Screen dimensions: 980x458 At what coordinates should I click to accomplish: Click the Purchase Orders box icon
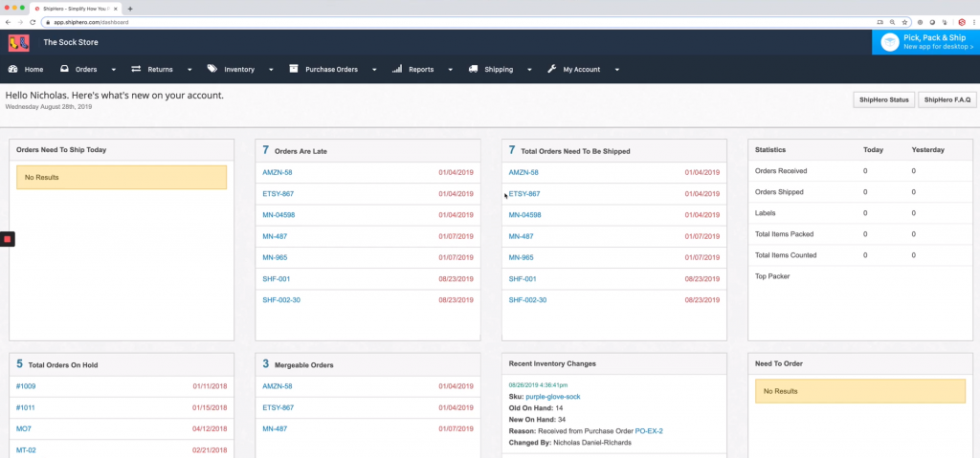tap(294, 69)
